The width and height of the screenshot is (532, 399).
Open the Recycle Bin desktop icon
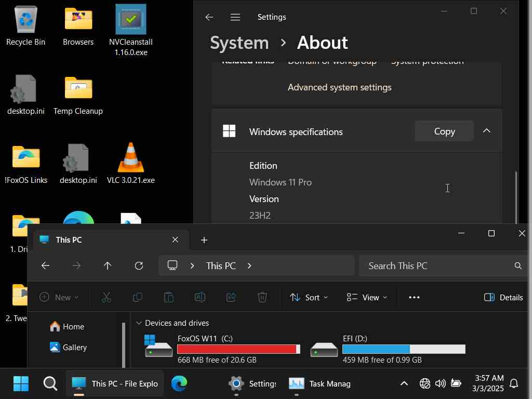pyautogui.click(x=26, y=26)
